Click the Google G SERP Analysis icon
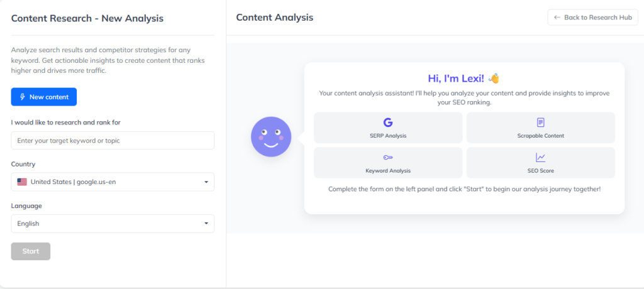The image size is (644, 289). click(387, 122)
